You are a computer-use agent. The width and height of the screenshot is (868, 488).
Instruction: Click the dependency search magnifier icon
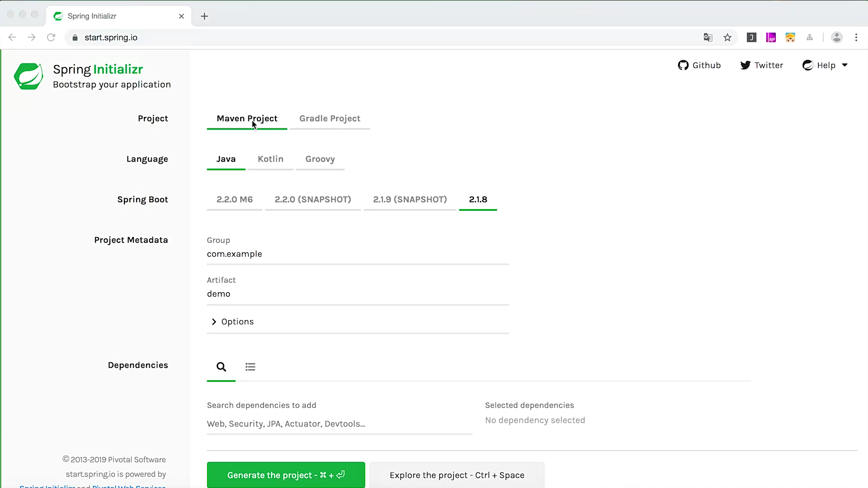pos(221,367)
